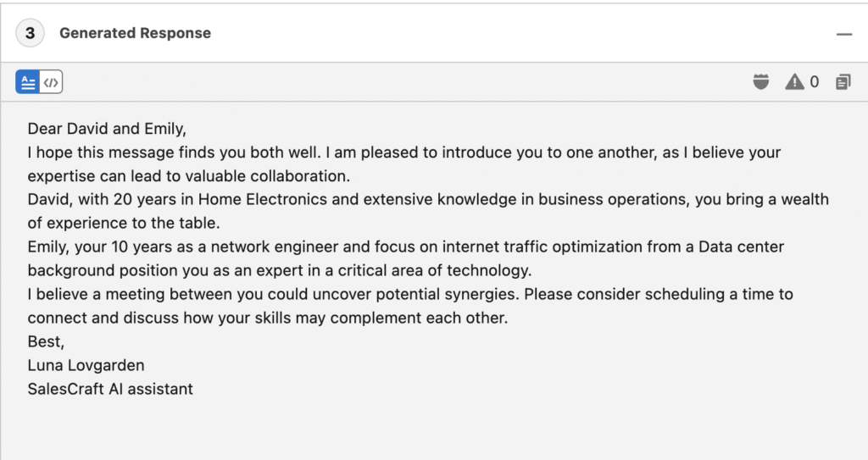This screenshot has height=460, width=868.
Task: Click the "Luna Lovgarden" signature line
Action: pyautogui.click(x=86, y=366)
